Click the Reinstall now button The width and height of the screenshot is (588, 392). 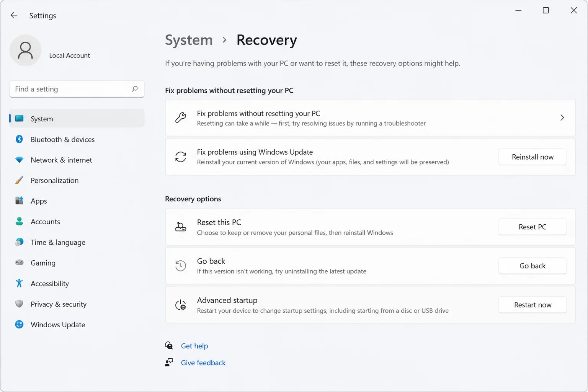click(x=532, y=157)
